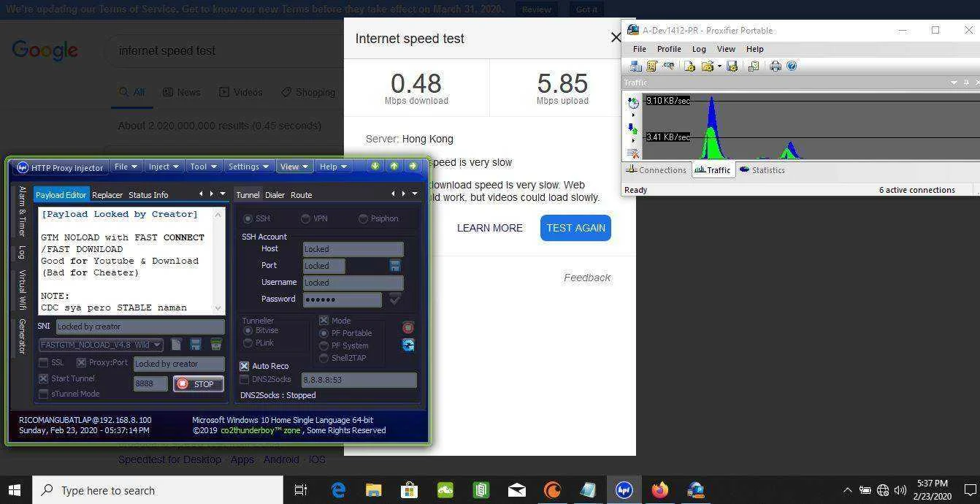This screenshot has height=504, width=980.
Task: Click the green trash icon beside config dropdown
Action: [216, 344]
